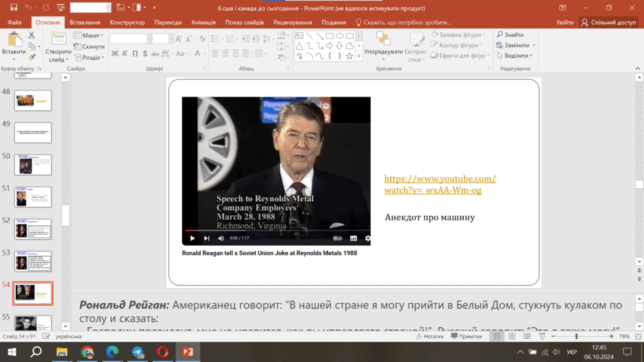Image resolution: width=644 pixels, height=362 pixels.
Task: Switch to Slide Sorter view icon
Action: pos(512,336)
